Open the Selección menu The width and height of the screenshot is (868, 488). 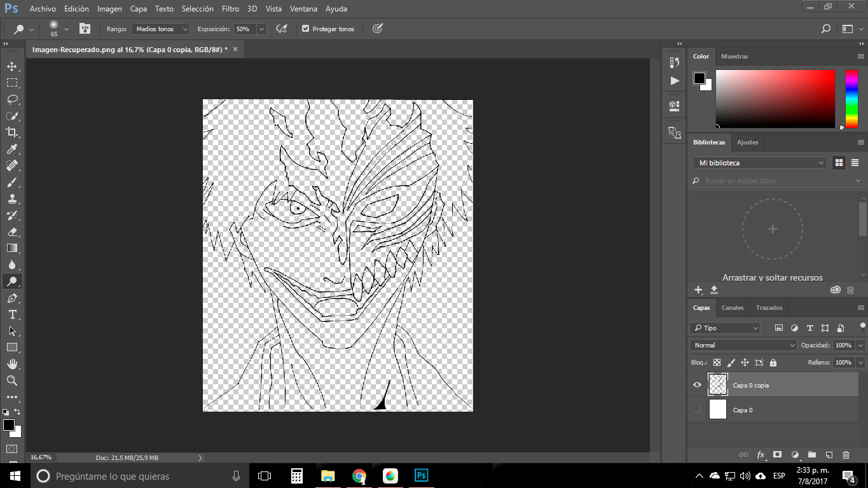pos(198,9)
